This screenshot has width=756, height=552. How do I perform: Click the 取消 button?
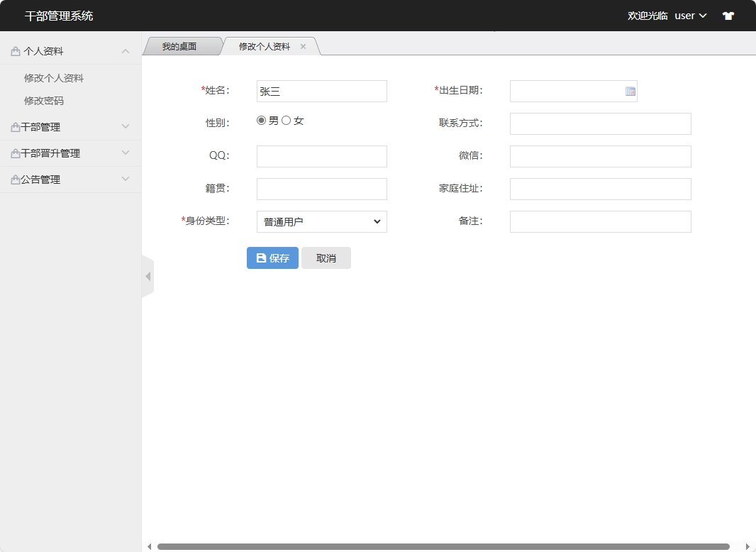(326, 258)
